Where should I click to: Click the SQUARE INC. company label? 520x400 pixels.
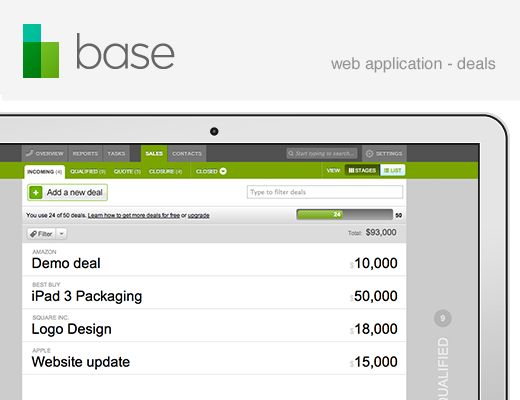click(x=50, y=318)
